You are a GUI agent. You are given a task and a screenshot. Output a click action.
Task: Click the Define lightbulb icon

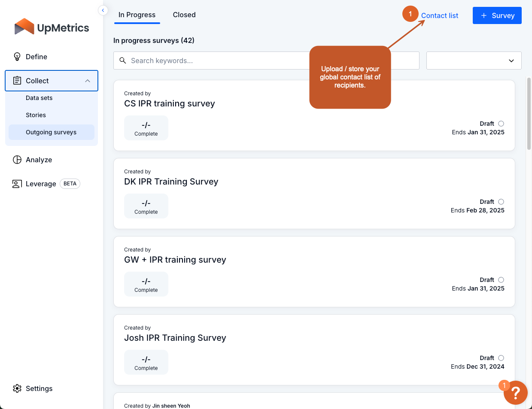(x=17, y=57)
